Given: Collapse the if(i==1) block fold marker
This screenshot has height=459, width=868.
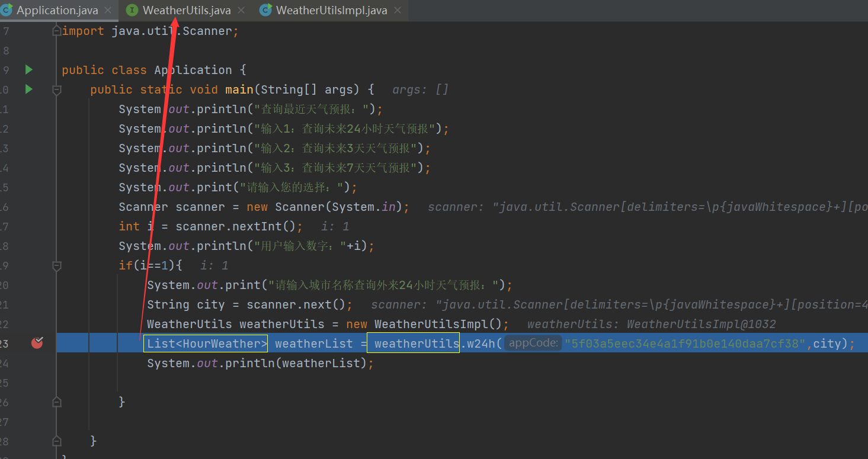Looking at the screenshot, I should (x=57, y=266).
